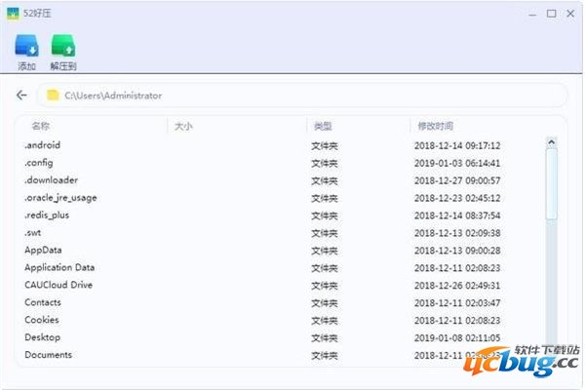Select the Application Data folder row

click(282, 268)
